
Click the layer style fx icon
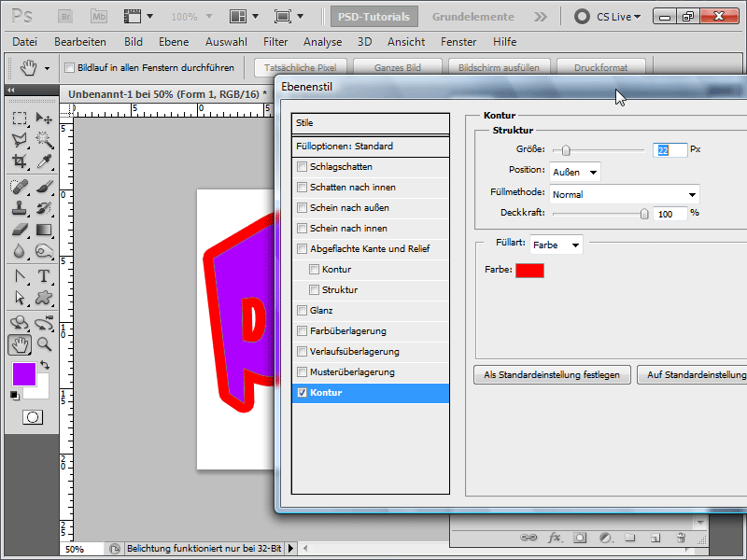click(554, 538)
